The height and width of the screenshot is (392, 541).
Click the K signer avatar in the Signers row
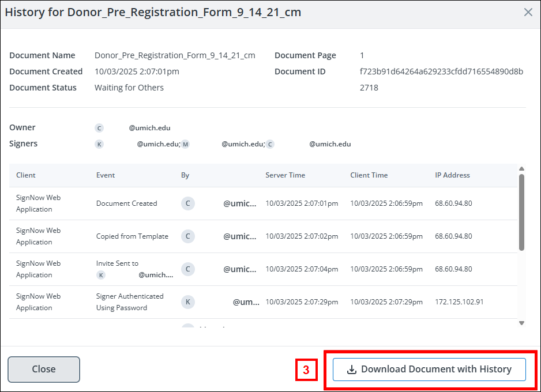99,144
